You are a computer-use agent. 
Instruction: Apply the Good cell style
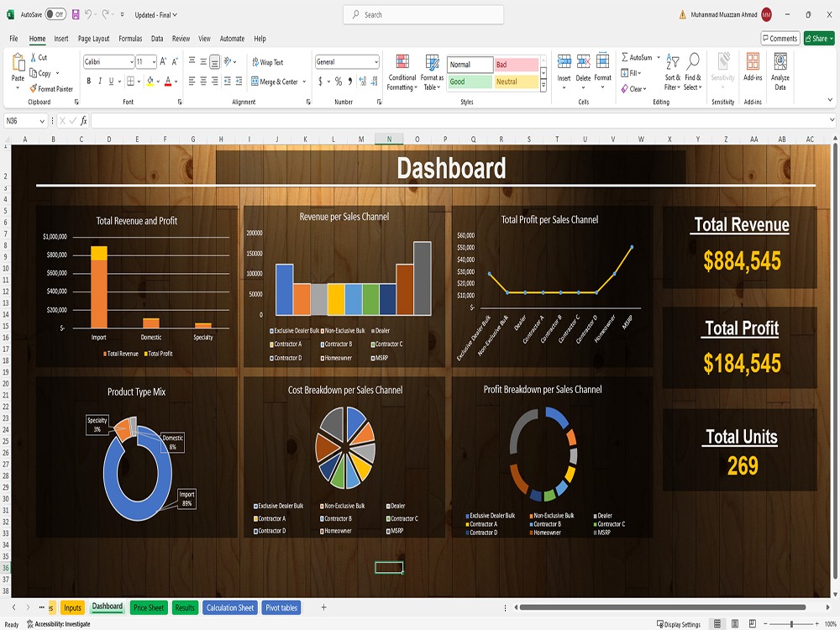pos(470,81)
